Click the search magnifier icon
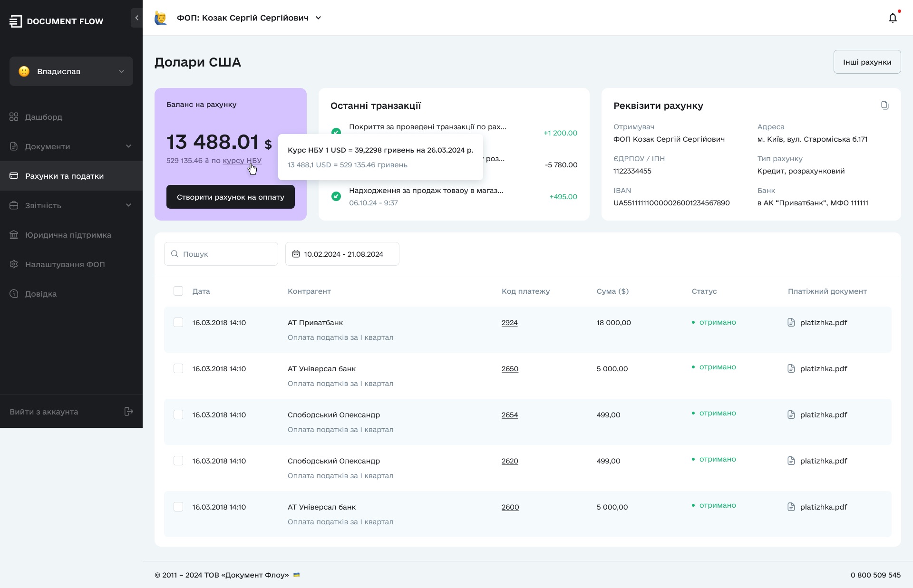913x588 pixels. [175, 254]
